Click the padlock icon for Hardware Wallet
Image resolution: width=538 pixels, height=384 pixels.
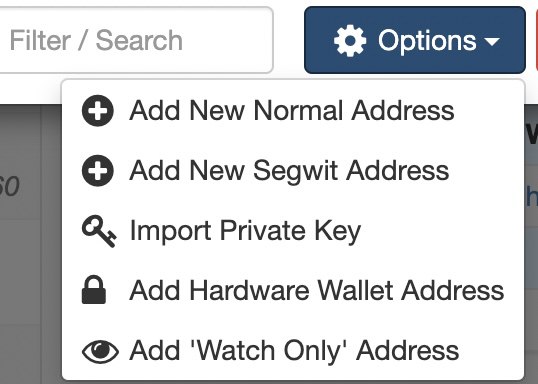click(x=94, y=290)
